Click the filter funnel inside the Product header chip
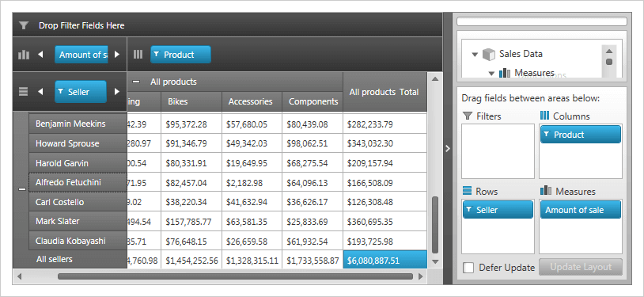 coord(157,55)
